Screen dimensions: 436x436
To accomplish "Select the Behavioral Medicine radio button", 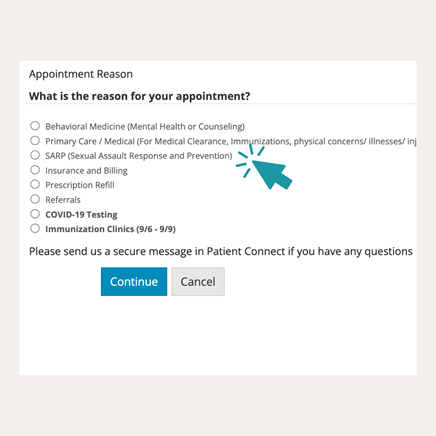I will click(35, 126).
